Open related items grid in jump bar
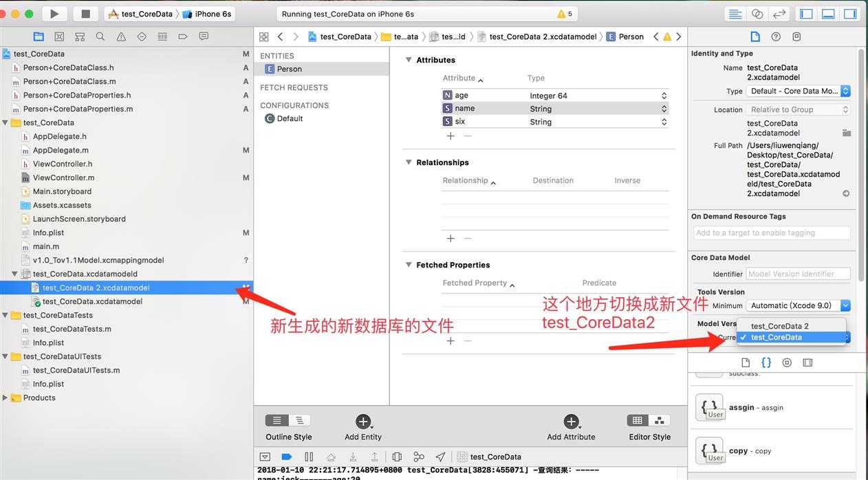 tap(263, 36)
